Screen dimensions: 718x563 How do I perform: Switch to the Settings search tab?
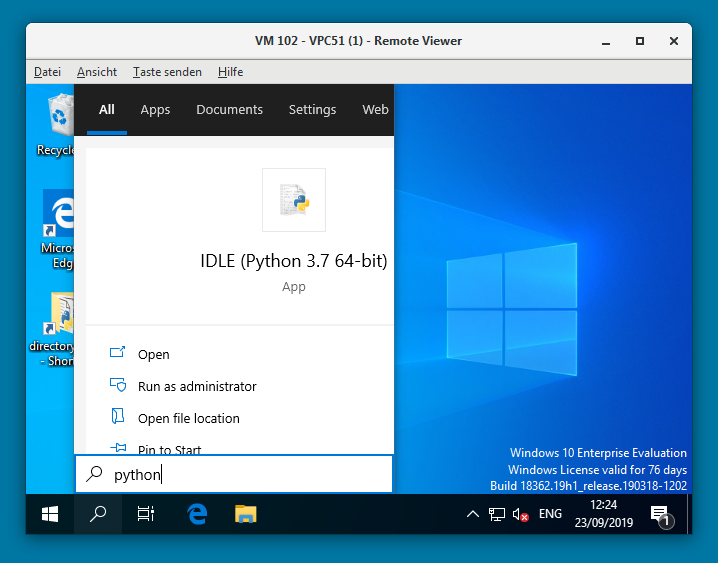312,109
